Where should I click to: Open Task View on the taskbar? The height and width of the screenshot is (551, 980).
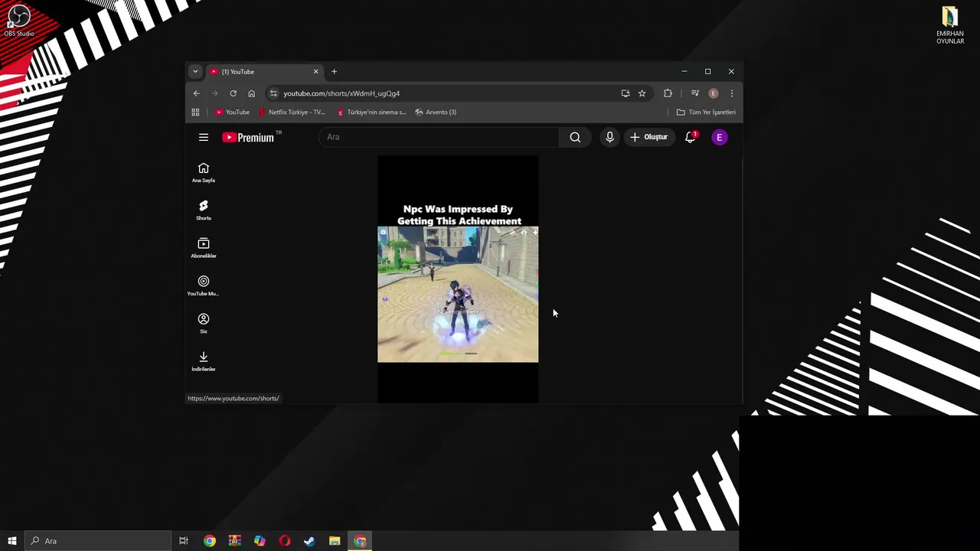click(184, 541)
